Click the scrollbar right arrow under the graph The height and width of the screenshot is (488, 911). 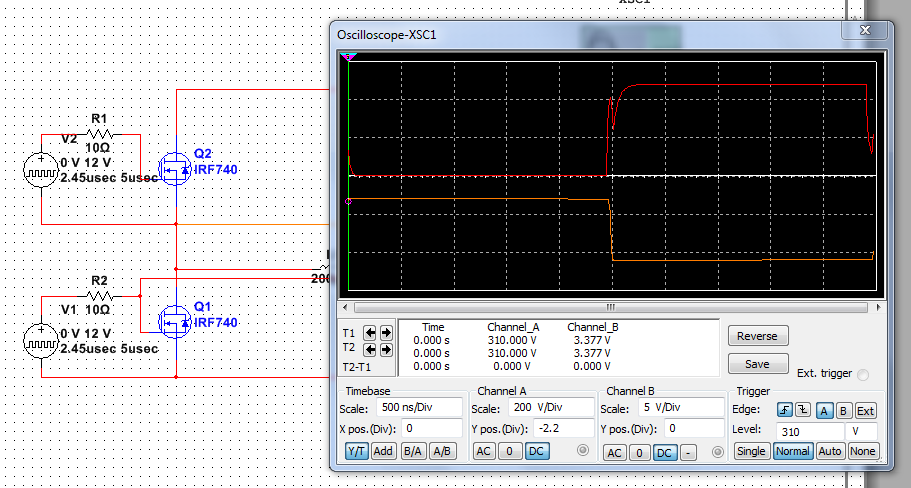880,307
